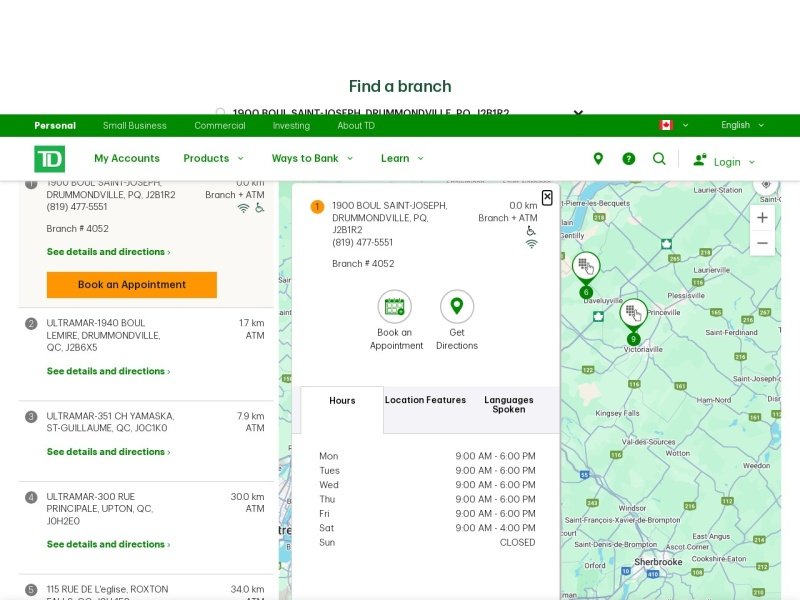
Task: Open About TD
Action: tap(356, 126)
